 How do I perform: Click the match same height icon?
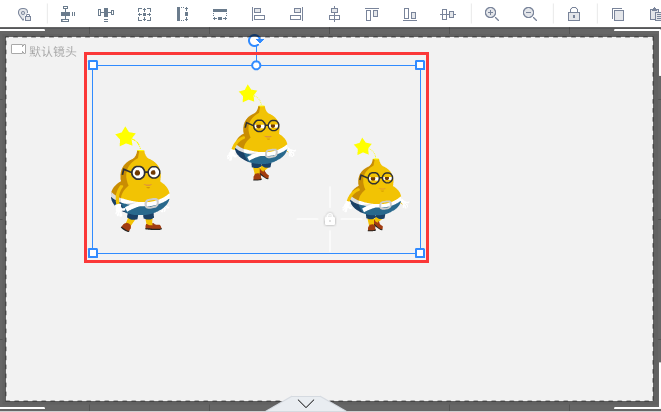click(x=182, y=14)
